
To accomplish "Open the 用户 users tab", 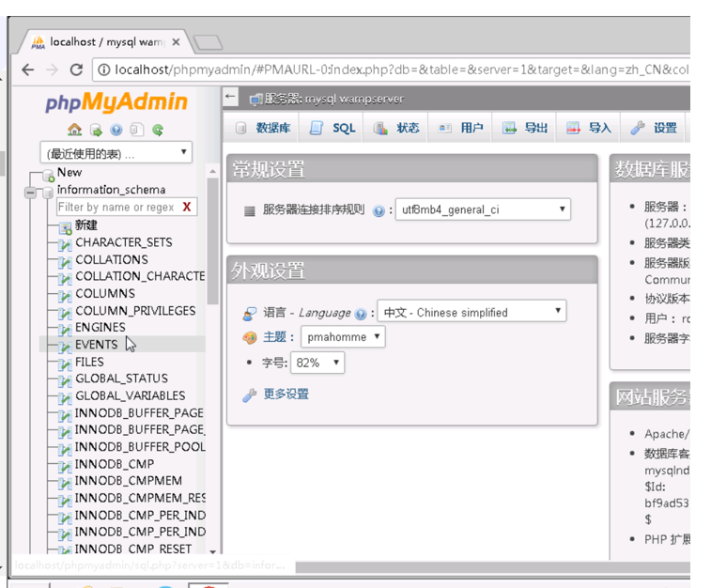I will 460,129.
